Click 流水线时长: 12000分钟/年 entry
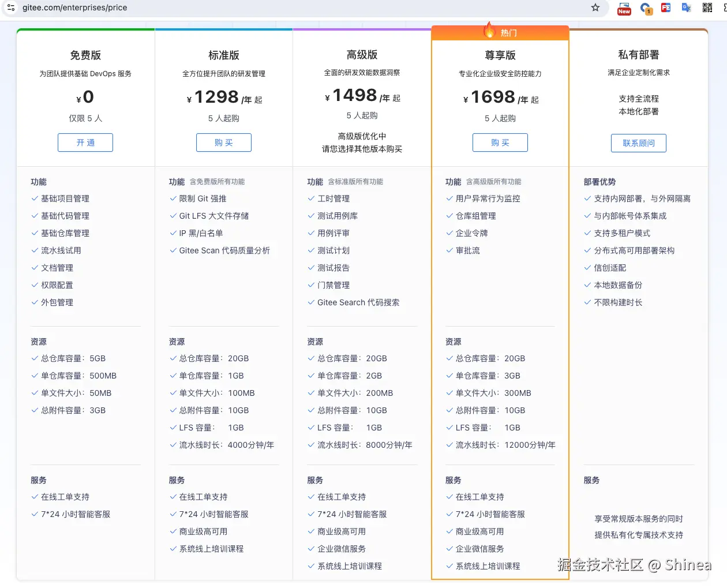 point(505,445)
